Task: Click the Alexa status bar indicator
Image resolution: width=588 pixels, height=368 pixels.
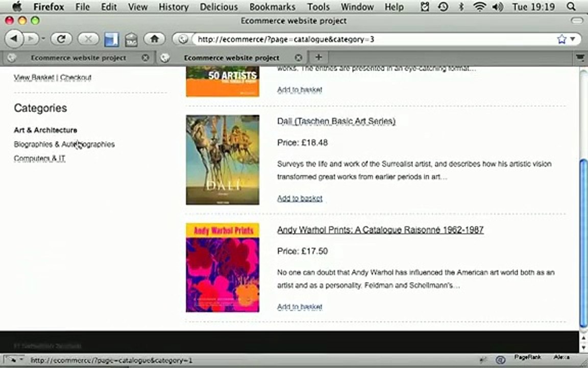Action: click(561, 357)
